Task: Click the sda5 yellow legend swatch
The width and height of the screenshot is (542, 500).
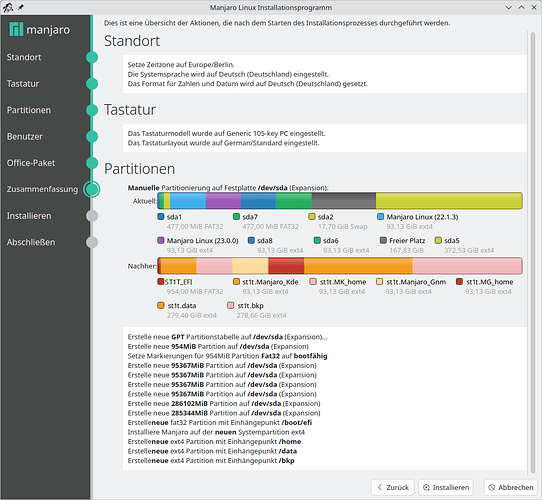Action: 438,240
